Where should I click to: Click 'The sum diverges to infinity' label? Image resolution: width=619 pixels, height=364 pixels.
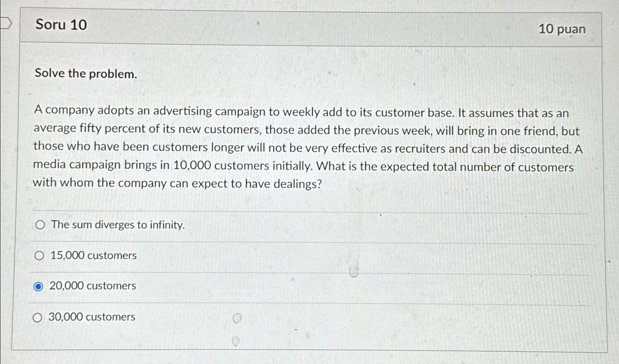coord(118,225)
